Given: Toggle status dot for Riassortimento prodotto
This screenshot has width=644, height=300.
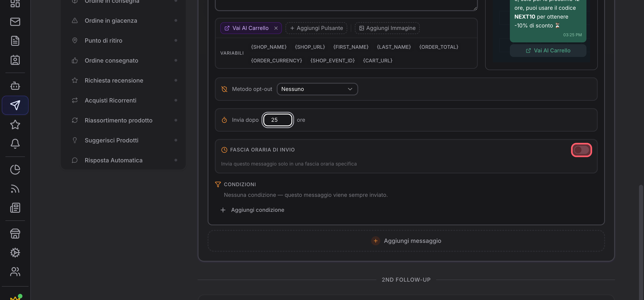Looking at the screenshot, I should tap(176, 120).
